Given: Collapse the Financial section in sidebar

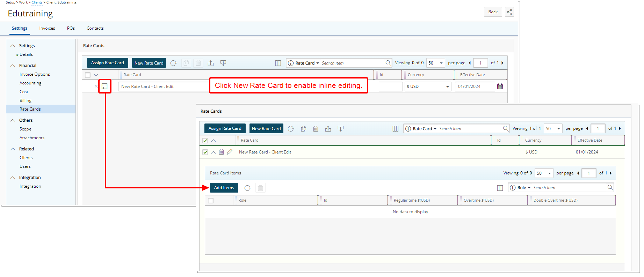Looking at the screenshot, I should point(13,66).
